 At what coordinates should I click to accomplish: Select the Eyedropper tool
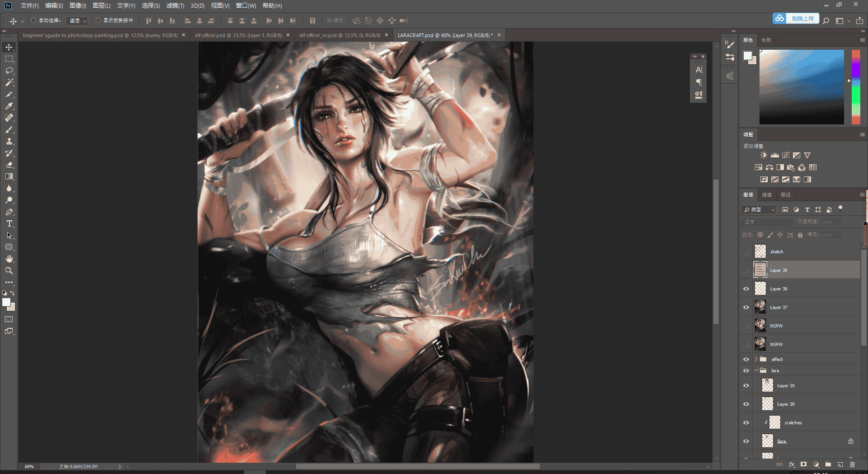coord(9,106)
